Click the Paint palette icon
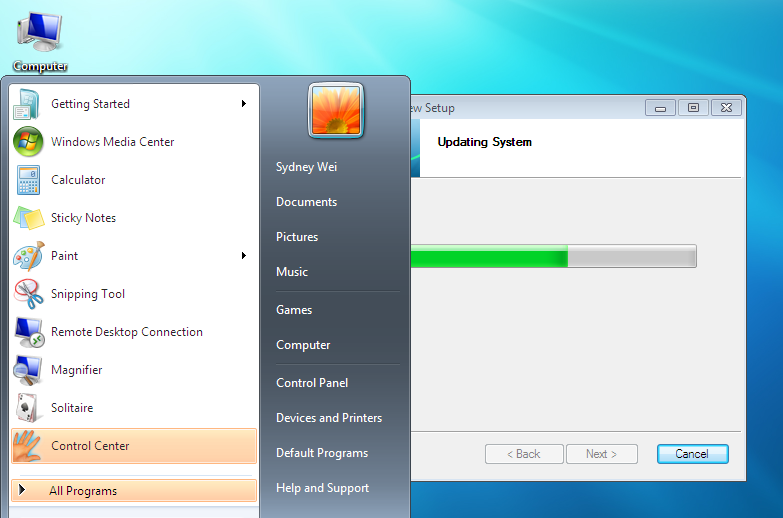The width and height of the screenshot is (783, 518). (x=28, y=256)
